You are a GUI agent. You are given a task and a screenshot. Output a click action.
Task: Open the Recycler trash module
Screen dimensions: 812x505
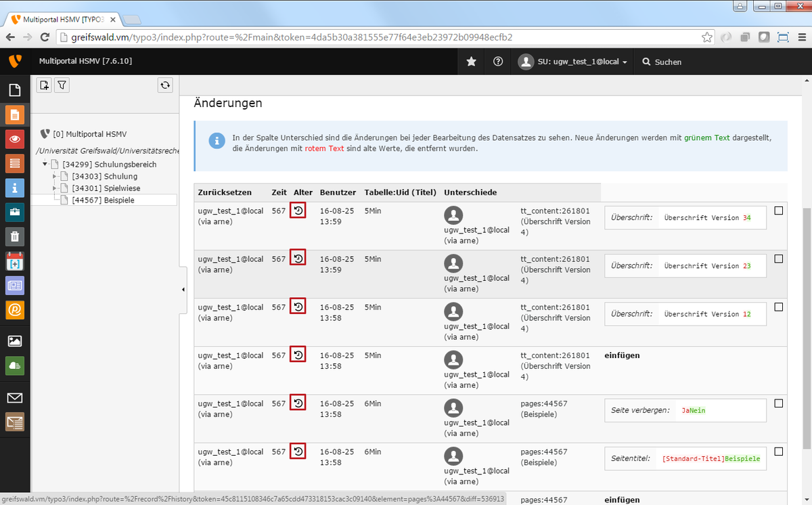[15, 236]
